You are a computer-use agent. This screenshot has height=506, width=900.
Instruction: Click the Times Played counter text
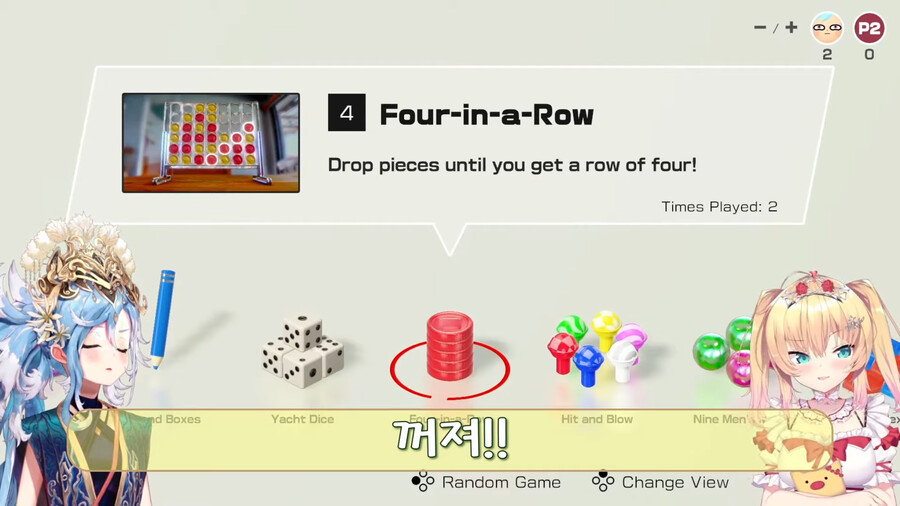[719, 207]
